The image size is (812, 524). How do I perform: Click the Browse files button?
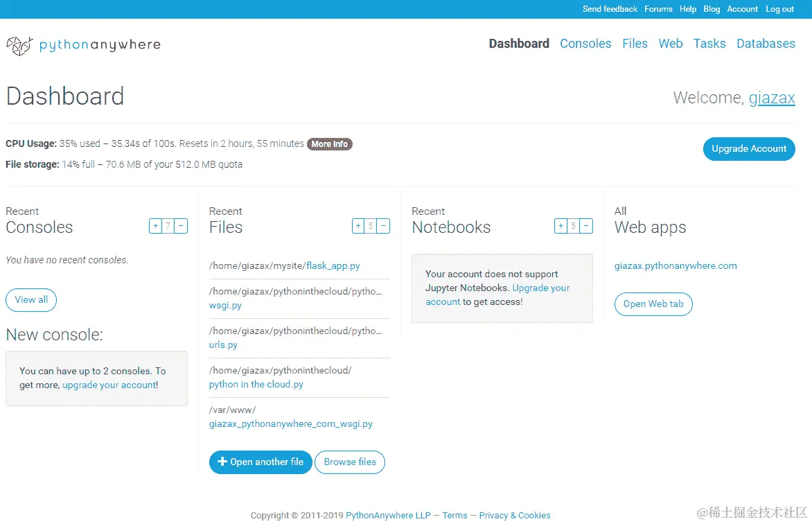click(350, 462)
